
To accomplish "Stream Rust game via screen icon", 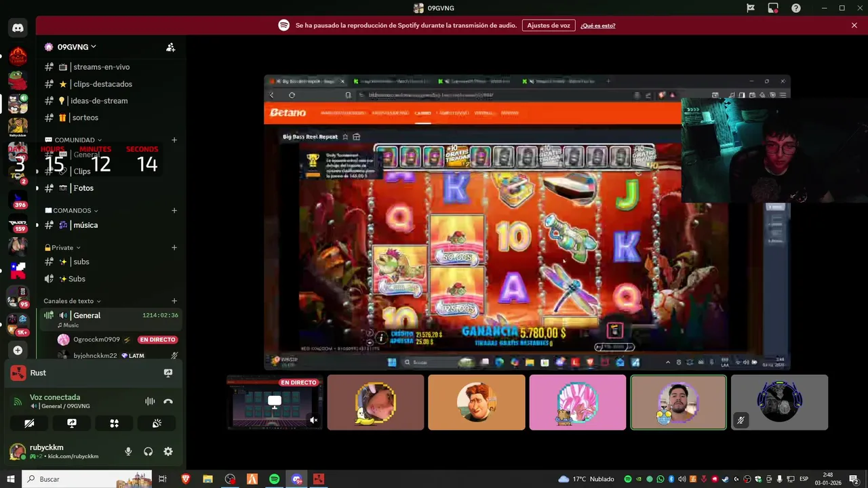I will point(168,373).
